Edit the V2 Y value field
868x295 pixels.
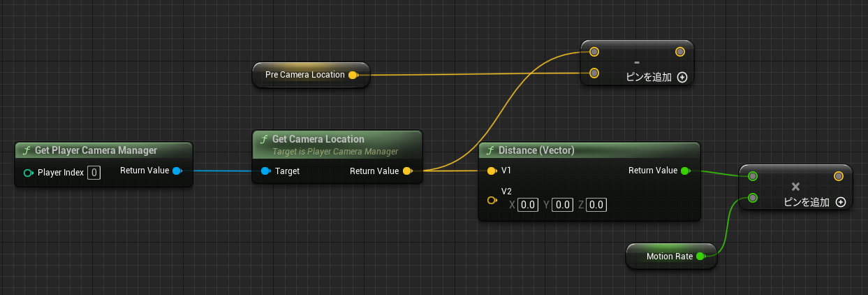(562, 205)
